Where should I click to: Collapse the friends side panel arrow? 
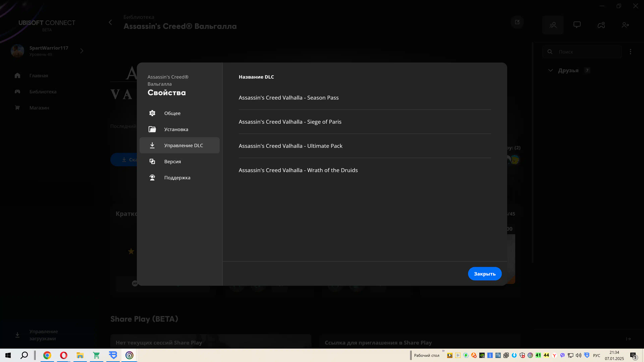628,339
